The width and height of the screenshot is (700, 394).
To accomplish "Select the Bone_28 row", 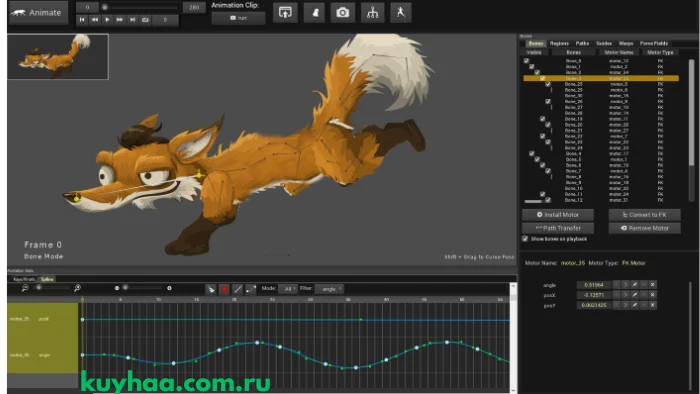I will point(601,113).
